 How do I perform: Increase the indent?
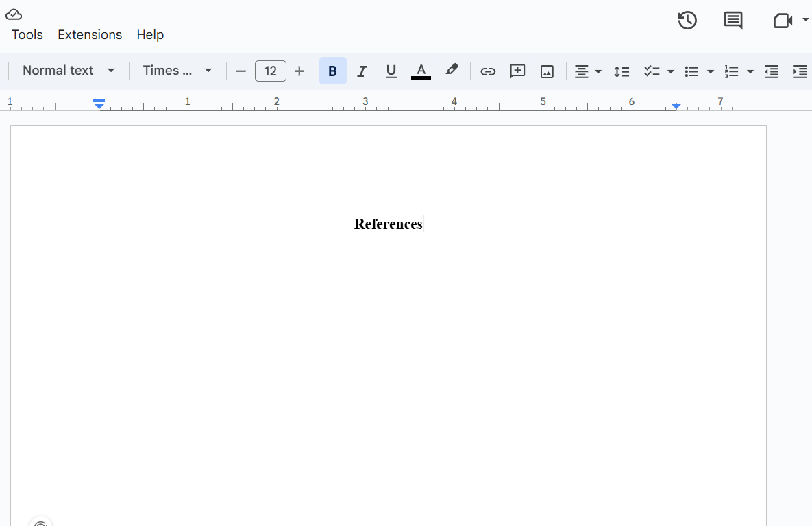coord(800,71)
